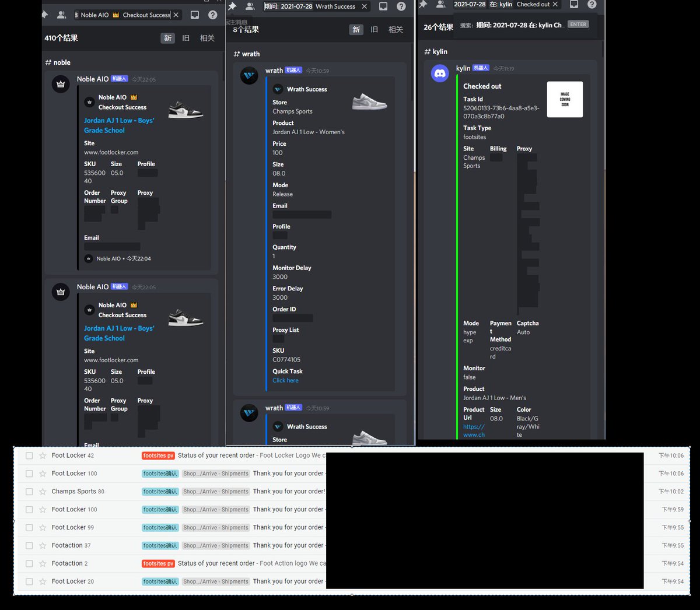Star the Champs Sports 80 email
The height and width of the screenshot is (610, 700).
pyautogui.click(x=43, y=492)
